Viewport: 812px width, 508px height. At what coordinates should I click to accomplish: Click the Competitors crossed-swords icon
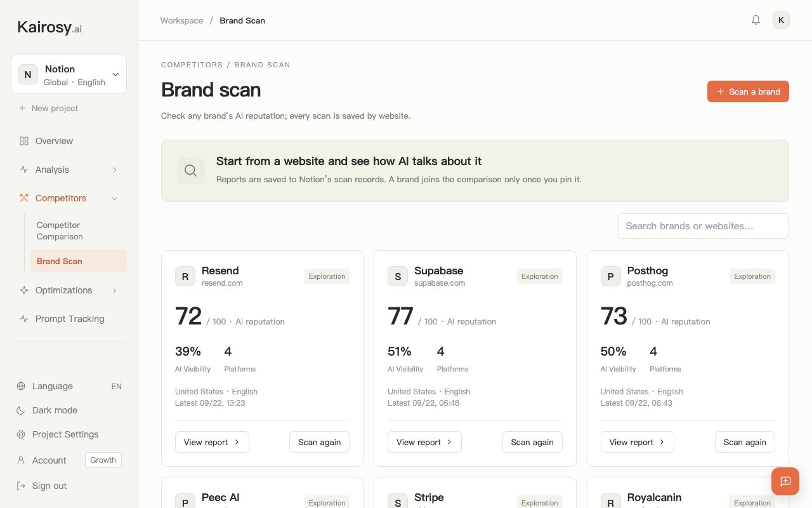pos(24,198)
